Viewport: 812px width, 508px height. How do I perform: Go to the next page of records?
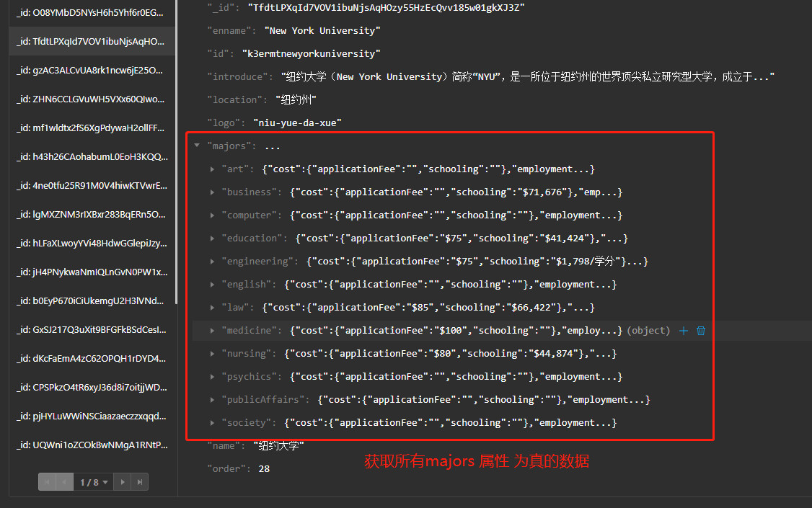[122, 481]
